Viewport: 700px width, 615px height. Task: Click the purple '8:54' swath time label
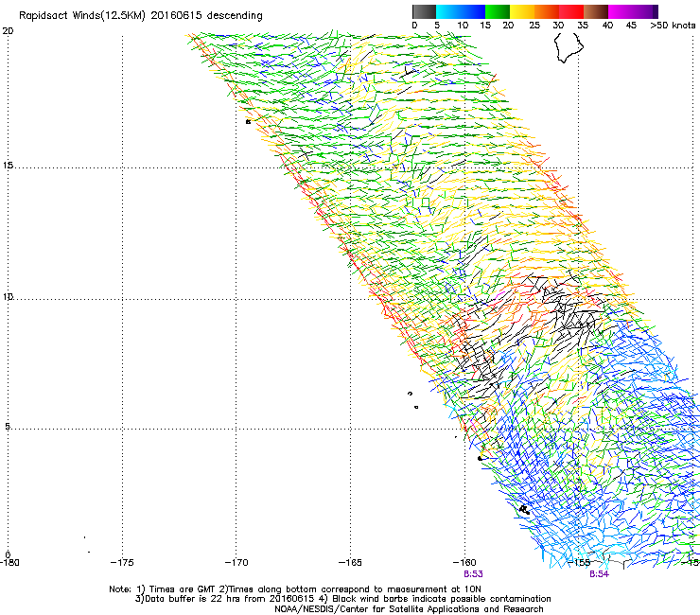point(599,574)
